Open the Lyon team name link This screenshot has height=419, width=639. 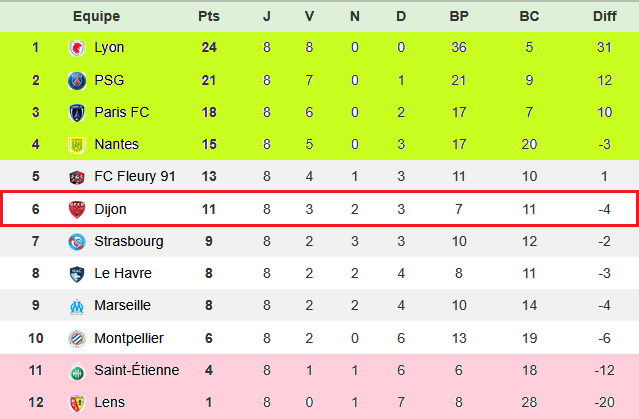109,48
